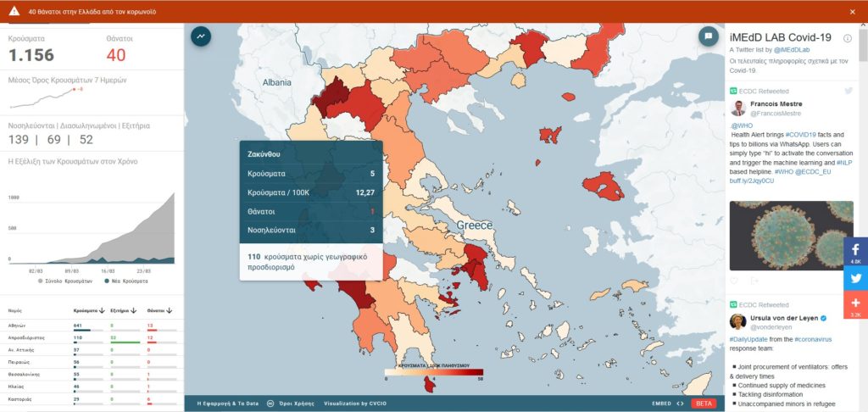This screenshot has height=412, width=868.
Task: Sort table by Εξιτήρια column
Action: tap(134, 310)
